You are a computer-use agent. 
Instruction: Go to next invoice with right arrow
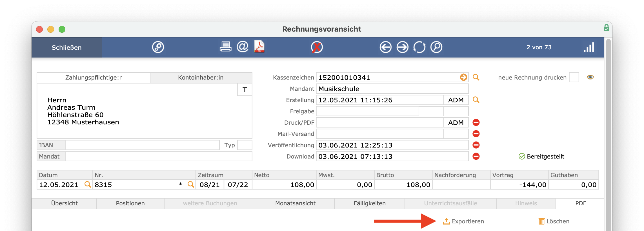(402, 47)
